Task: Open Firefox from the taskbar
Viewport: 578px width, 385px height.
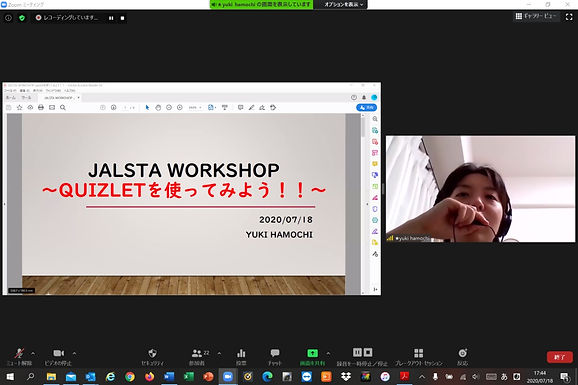Action: 149,377
